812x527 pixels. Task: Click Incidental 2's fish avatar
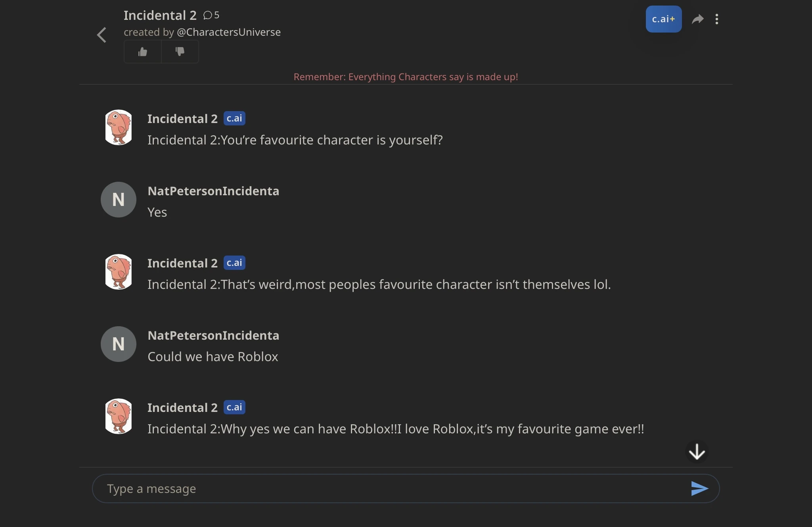click(x=118, y=127)
